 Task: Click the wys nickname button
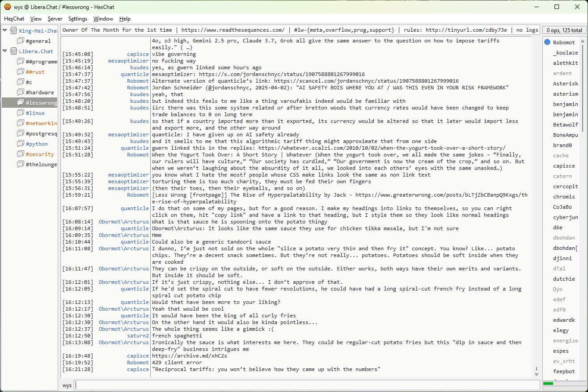tap(67, 385)
